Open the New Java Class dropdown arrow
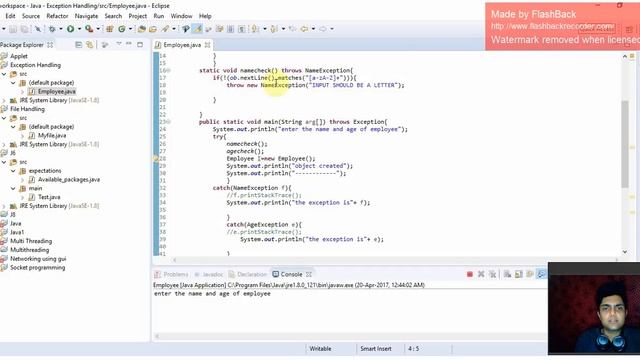 [131, 29]
